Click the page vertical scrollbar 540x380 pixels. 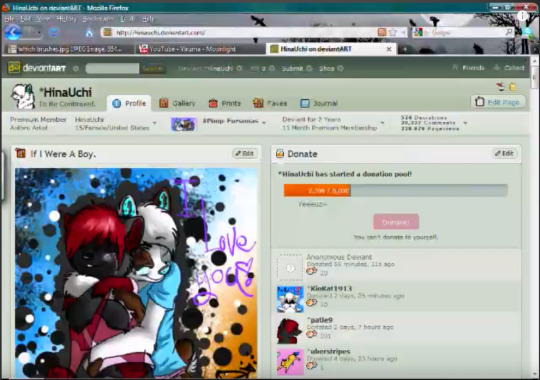pyautogui.click(x=534, y=217)
